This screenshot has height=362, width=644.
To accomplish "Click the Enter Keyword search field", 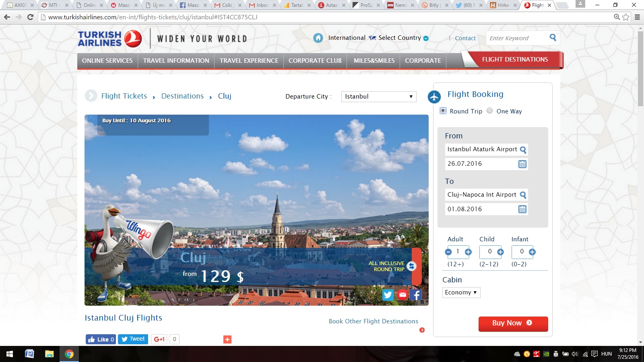I will click(517, 38).
